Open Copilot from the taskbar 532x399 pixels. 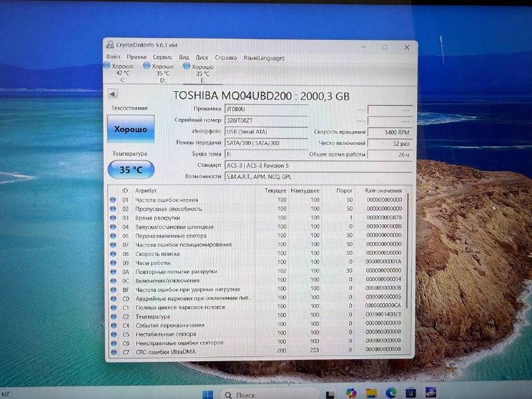coord(350,392)
